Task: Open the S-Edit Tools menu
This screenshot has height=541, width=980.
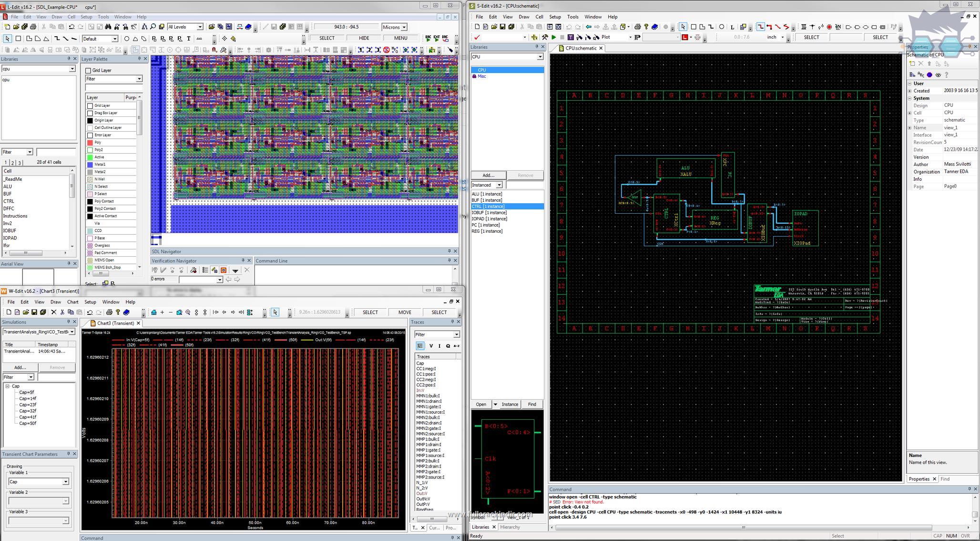Action: pyautogui.click(x=573, y=17)
